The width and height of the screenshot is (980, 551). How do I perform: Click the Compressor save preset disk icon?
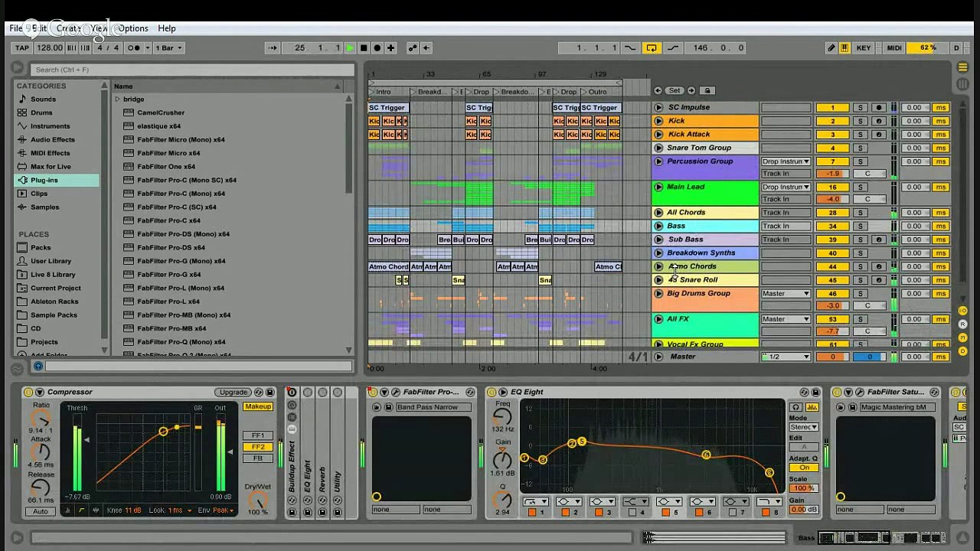[x=270, y=393]
